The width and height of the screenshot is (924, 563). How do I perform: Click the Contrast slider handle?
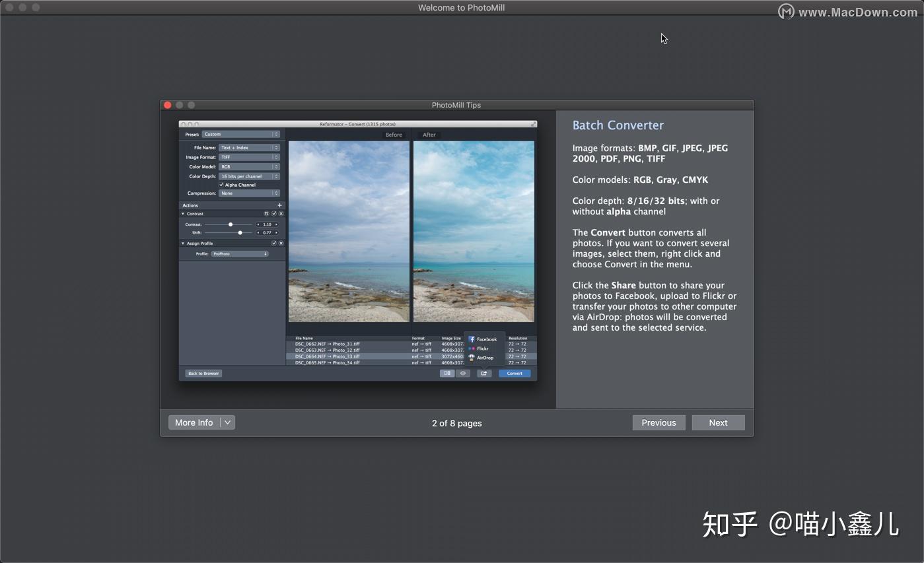[x=231, y=224]
